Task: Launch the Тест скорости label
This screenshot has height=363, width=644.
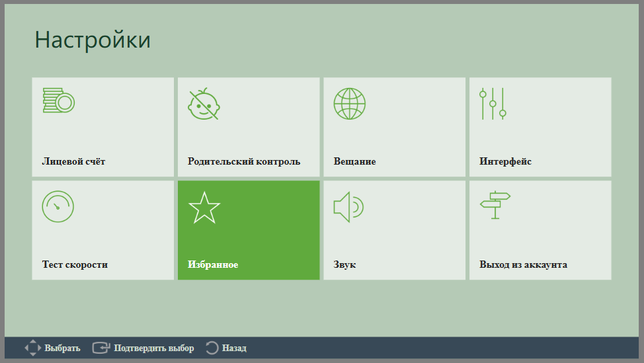Action: pos(75,264)
